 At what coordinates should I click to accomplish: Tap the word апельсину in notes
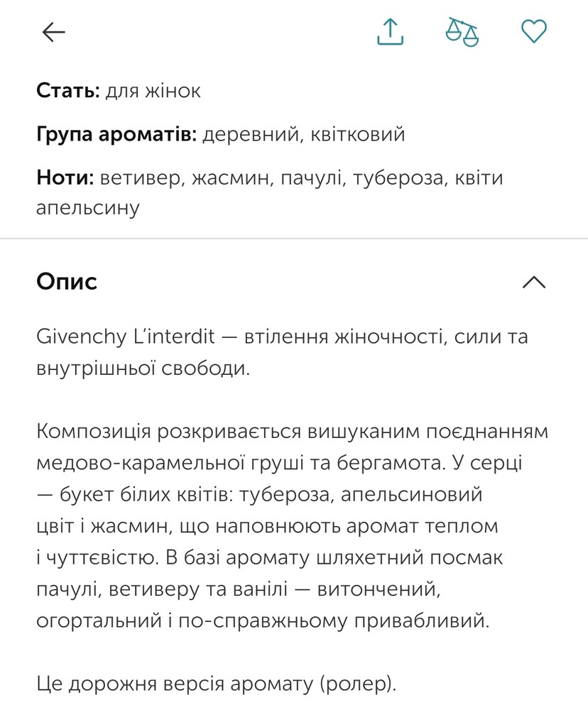point(88,208)
